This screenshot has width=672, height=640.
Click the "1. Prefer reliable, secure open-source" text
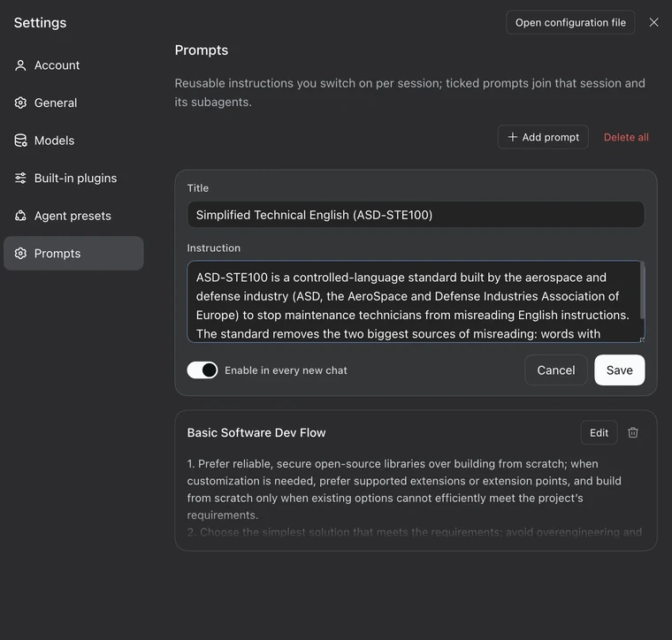pos(404,489)
